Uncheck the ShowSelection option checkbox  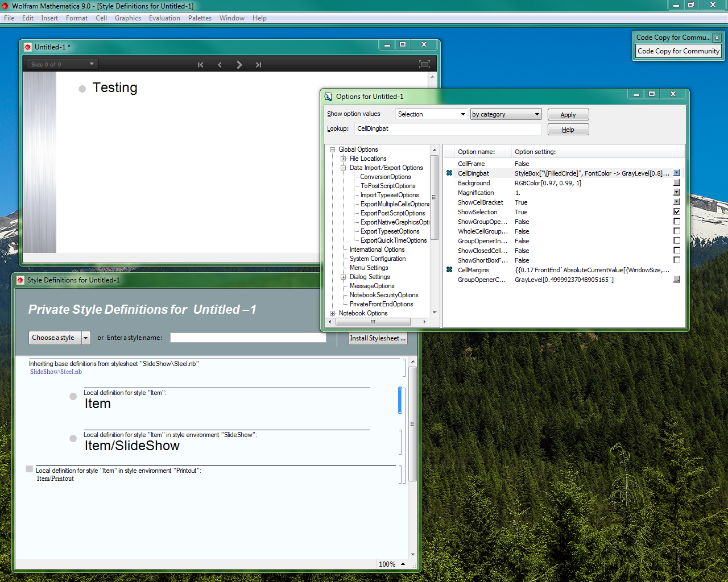(677, 212)
